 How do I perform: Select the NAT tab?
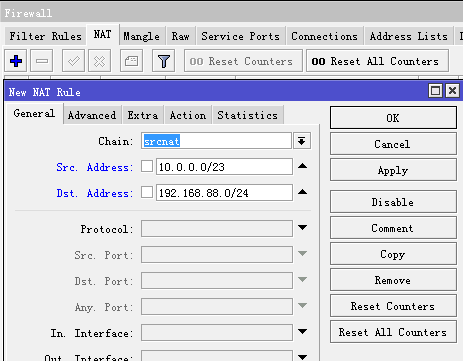tap(102, 34)
